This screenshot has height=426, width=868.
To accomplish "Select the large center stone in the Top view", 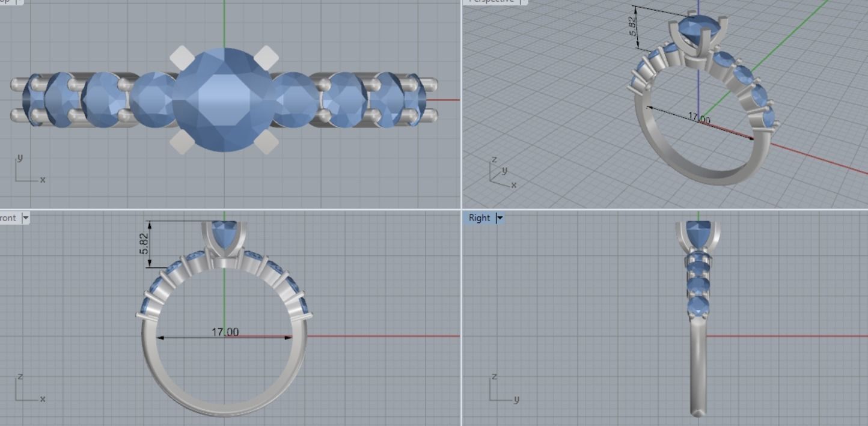I will click(x=224, y=99).
